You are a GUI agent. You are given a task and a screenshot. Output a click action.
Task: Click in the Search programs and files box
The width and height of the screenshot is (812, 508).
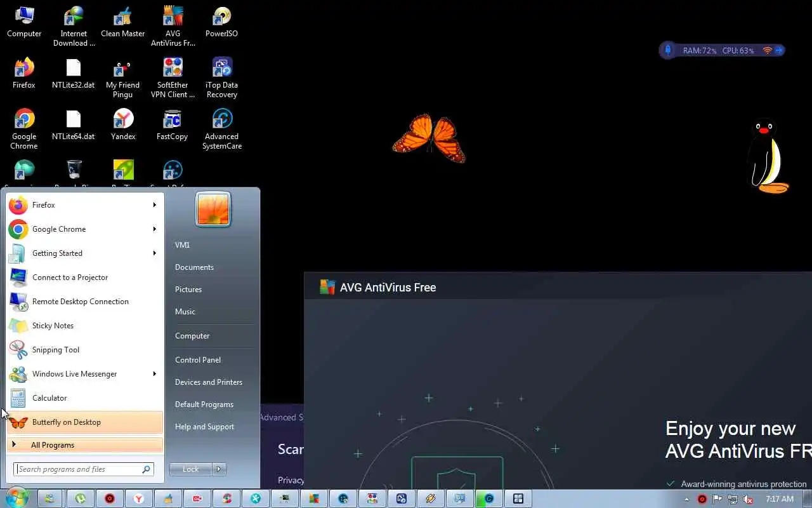point(77,469)
